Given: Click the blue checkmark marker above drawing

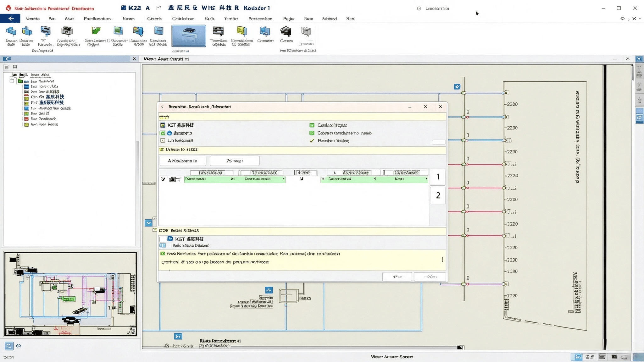Looking at the screenshot, I should point(457,87).
